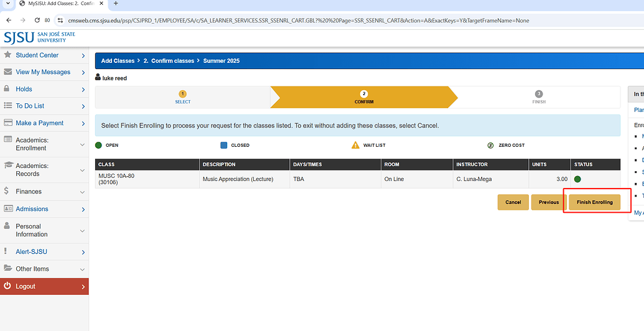644x331 pixels.
Task: Expand the Finances sidebar section
Action: click(x=44, y=192)
